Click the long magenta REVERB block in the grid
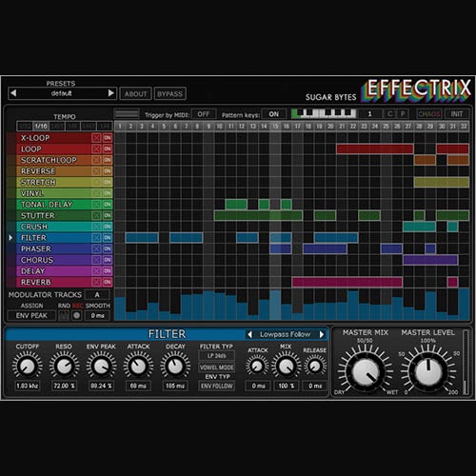This screenshot has height=476, width=476. [347, 282]
